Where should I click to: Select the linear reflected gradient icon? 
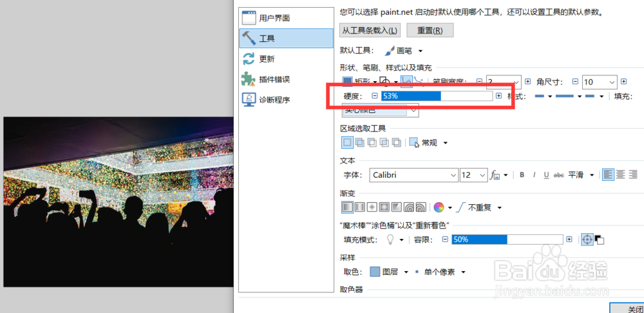(x=360, y=207)
